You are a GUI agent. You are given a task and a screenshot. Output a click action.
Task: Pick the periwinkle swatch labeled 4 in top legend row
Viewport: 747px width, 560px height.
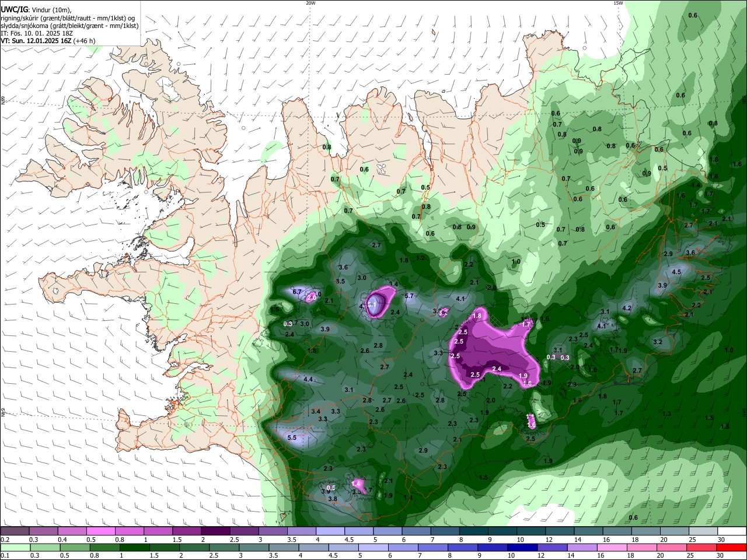[x=330, y=531]
